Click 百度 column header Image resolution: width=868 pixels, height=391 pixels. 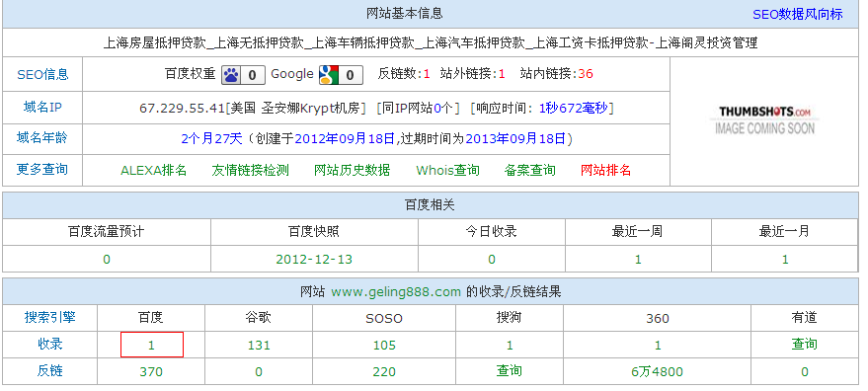click(x=150, y=317)
